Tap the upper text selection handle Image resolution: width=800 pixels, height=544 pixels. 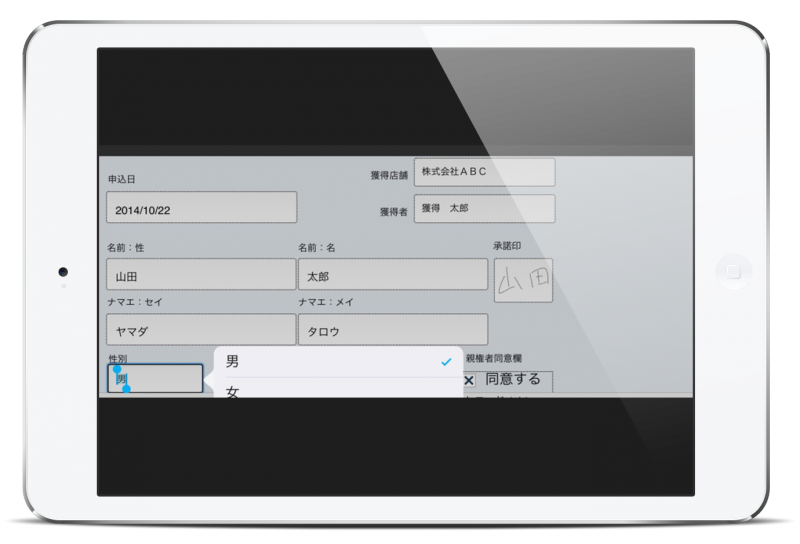click(x=117, y=368)
